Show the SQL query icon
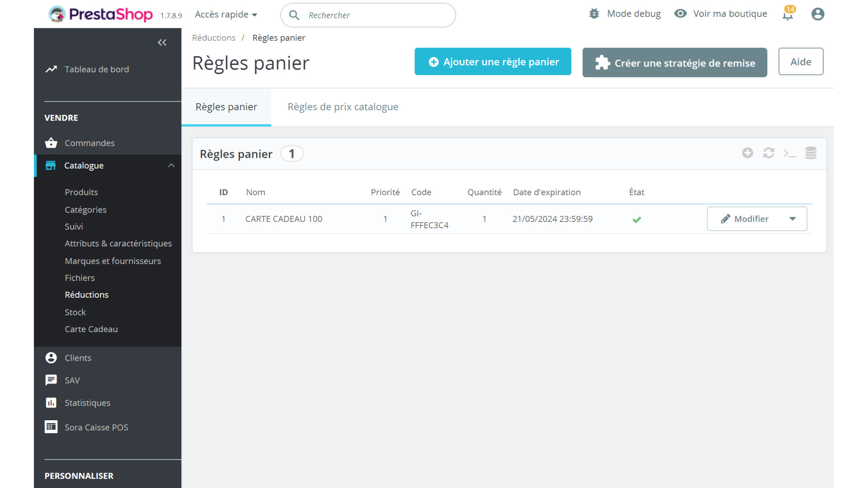 click(789, 154)
